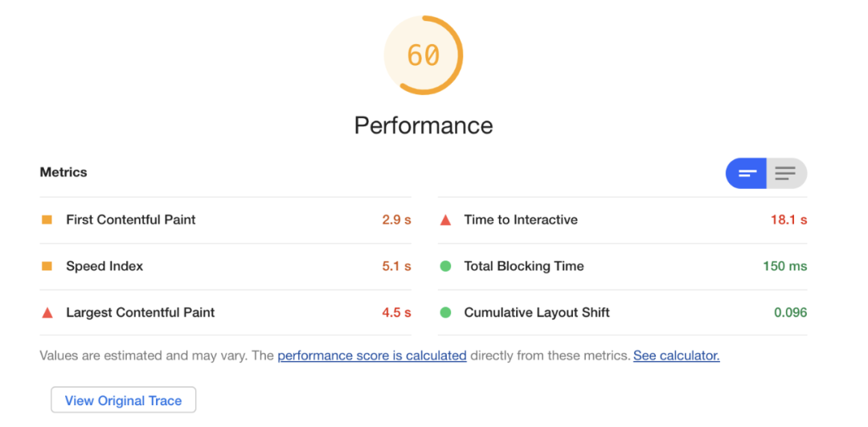868x427 pixels.
Task: Open the 'performance score is calculated' link
Action: (372, 355)
